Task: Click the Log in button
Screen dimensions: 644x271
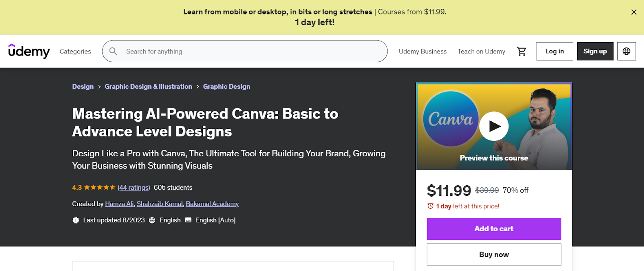Action: click(x=555, y=51)
